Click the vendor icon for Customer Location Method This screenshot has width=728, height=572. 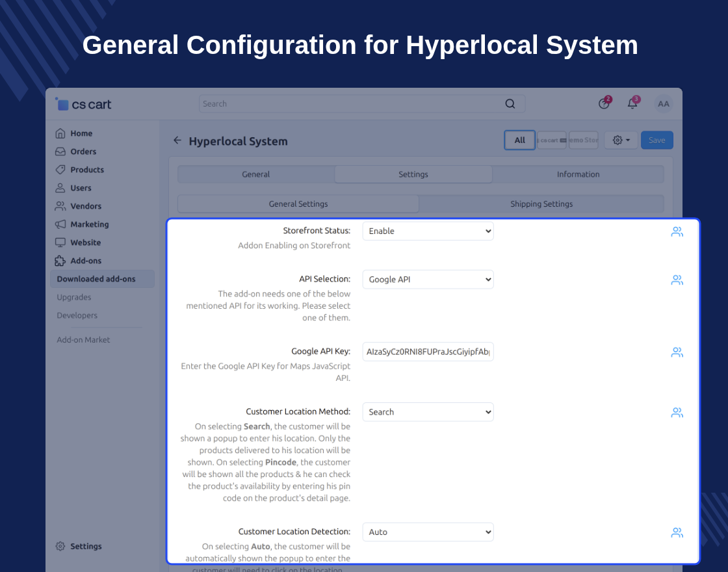pos(677,412)
